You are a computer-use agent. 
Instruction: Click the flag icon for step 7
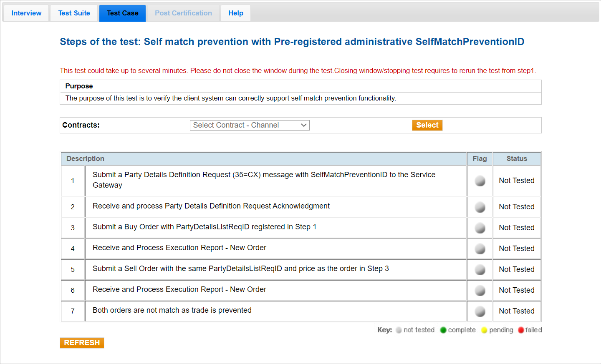[480, 311]
